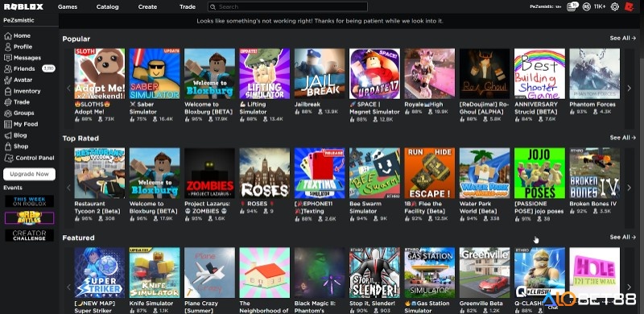The image size is (644, 314).
Task: Click the Upgrade Now button
Action: (x=29, y=174)
